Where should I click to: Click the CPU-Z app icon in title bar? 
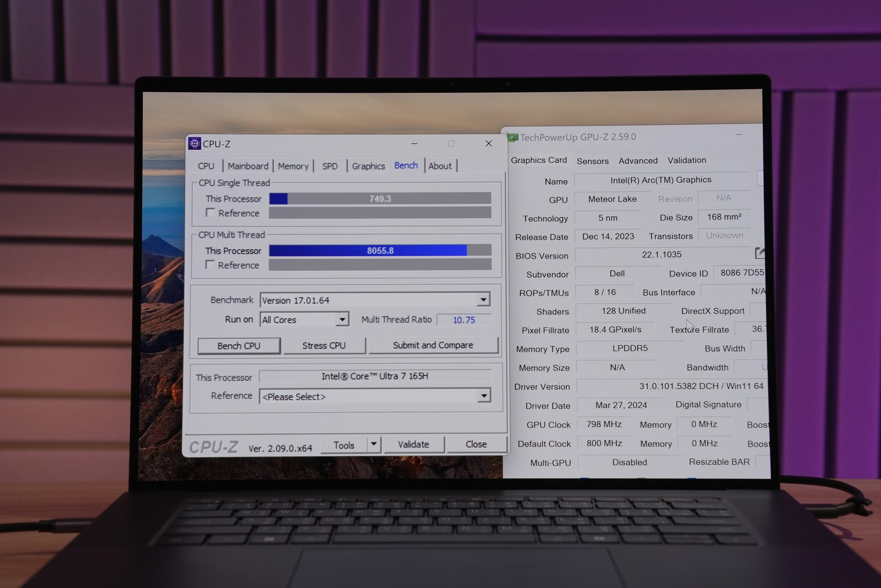click(194, 144)
